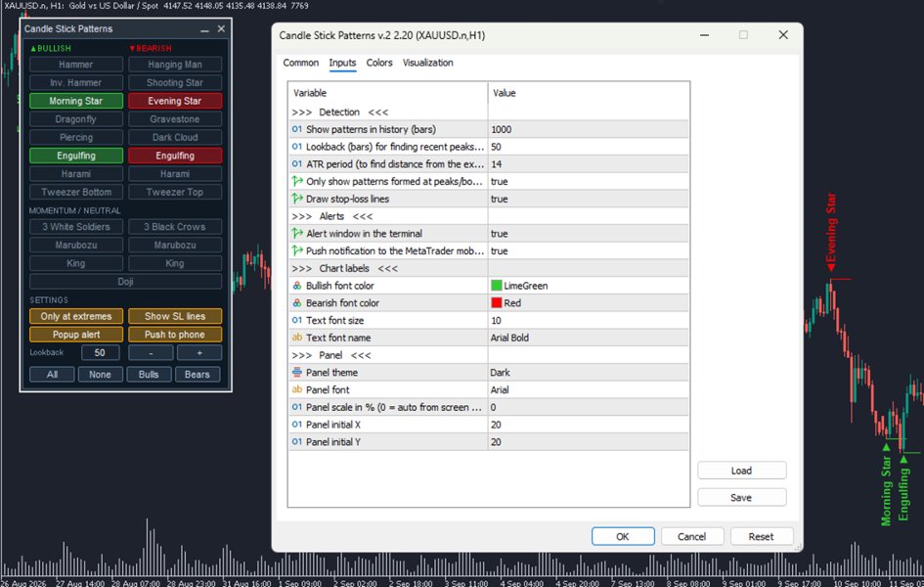This screenshot has width=924, height=587.
Task: Select All patterns in panel
Action: tap(53, 375)
